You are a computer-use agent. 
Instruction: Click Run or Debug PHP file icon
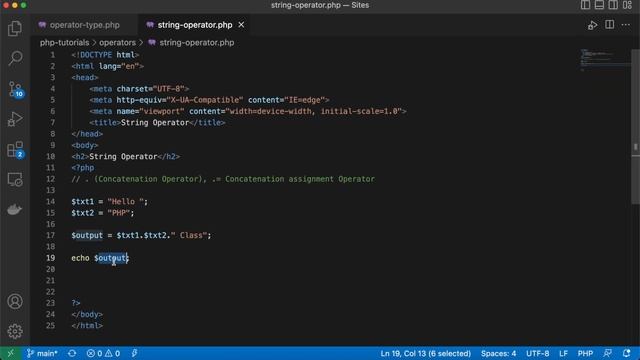pos(592,25)
